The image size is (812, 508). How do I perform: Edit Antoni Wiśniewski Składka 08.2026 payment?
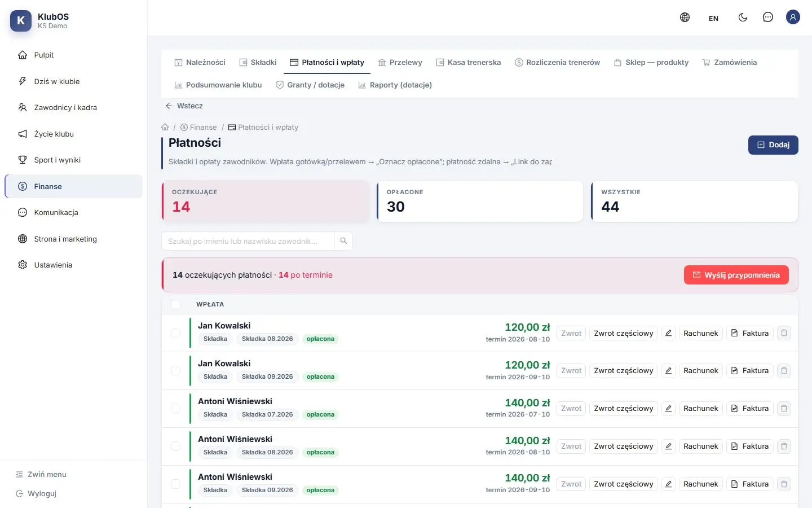click(x=668, y=446)
